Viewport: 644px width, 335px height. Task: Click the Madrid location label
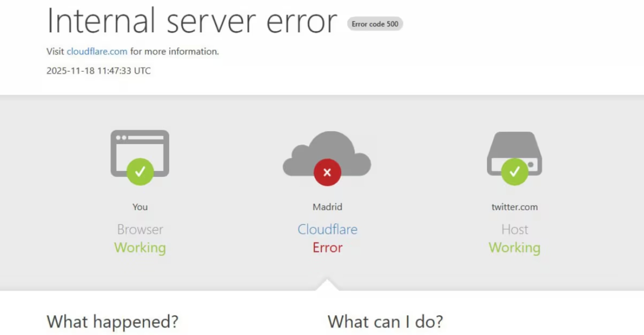point(327,207)
